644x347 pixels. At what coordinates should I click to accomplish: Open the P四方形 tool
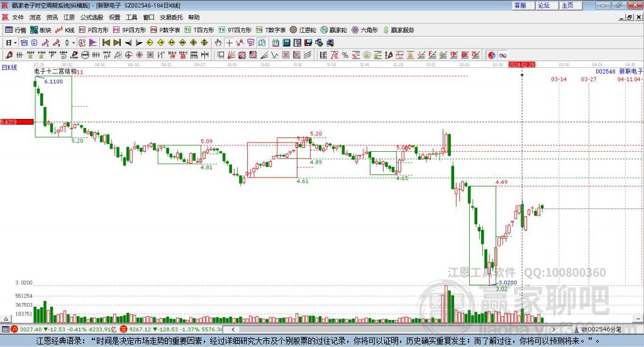point(94,30)
